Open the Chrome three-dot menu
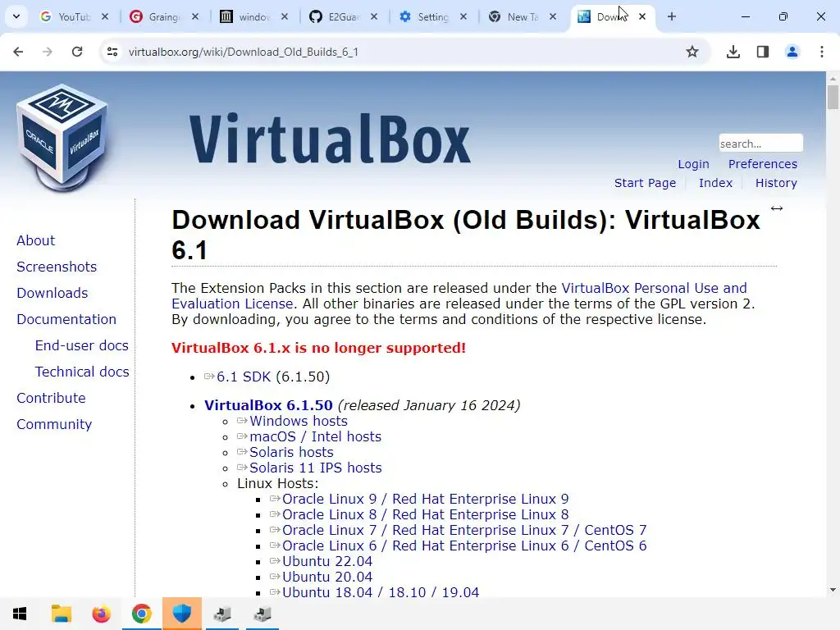Screen dimensions: 840x630 click(822, 52)
